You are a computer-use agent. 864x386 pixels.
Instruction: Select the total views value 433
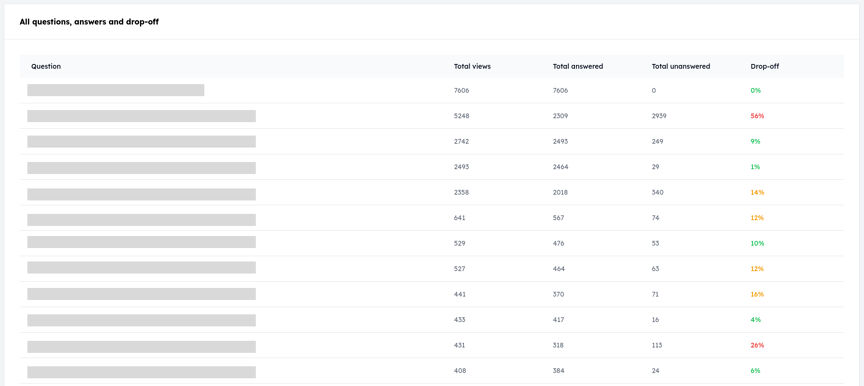coord(460,320)
